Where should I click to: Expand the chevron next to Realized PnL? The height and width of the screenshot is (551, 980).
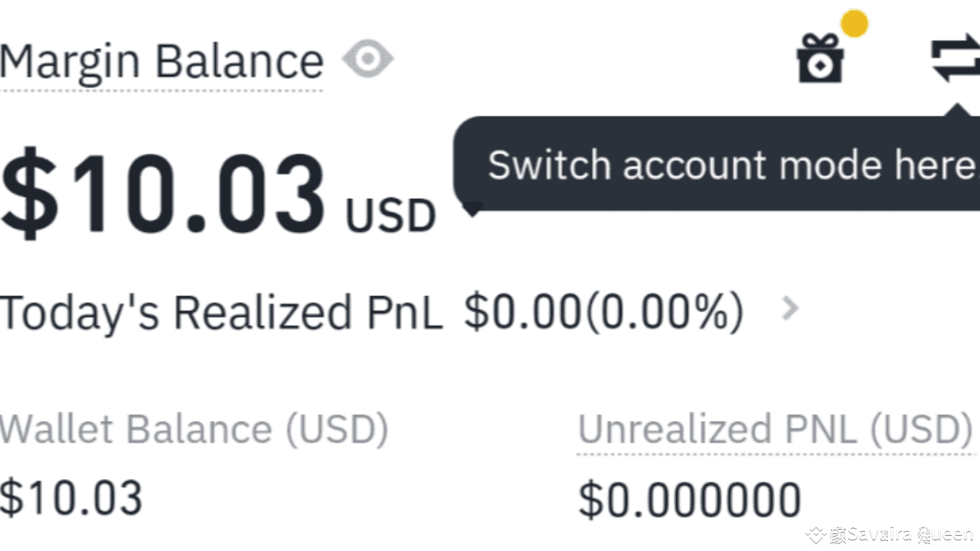pyautogui.click(x=790, y=308)
